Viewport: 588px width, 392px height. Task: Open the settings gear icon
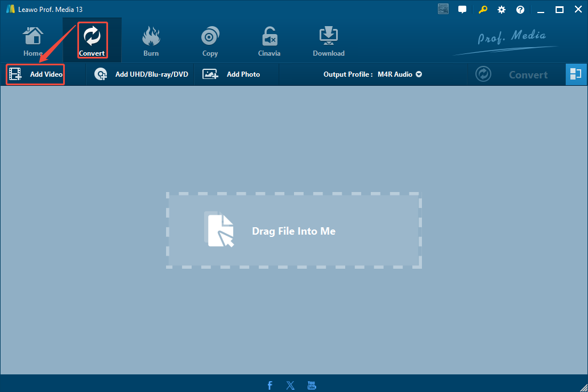click(x=502, y=9)
